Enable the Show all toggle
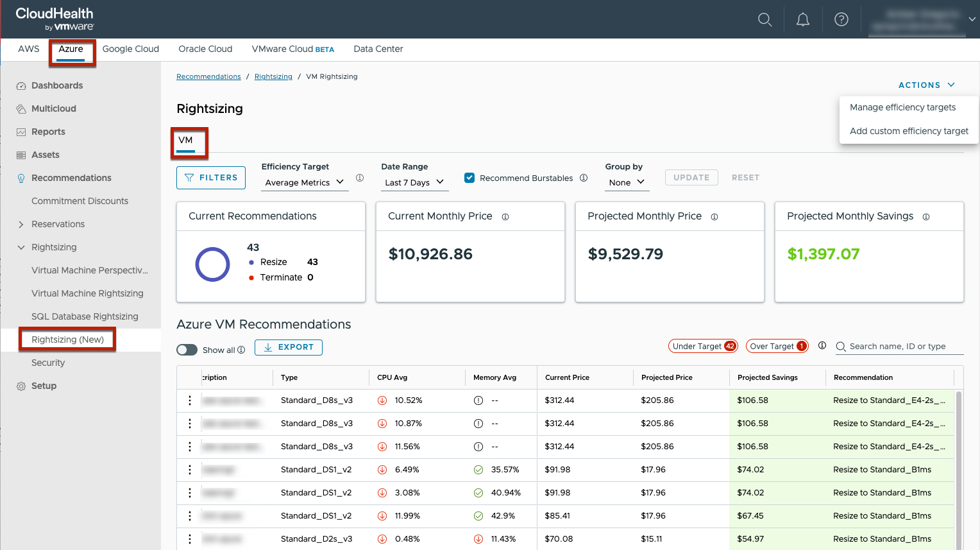Viewport: 980px width, 550px height. (x=187, y=350)
